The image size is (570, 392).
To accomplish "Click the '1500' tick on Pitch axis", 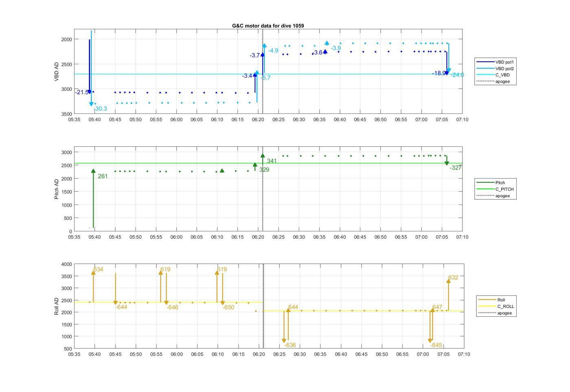I will pos(66,192).
